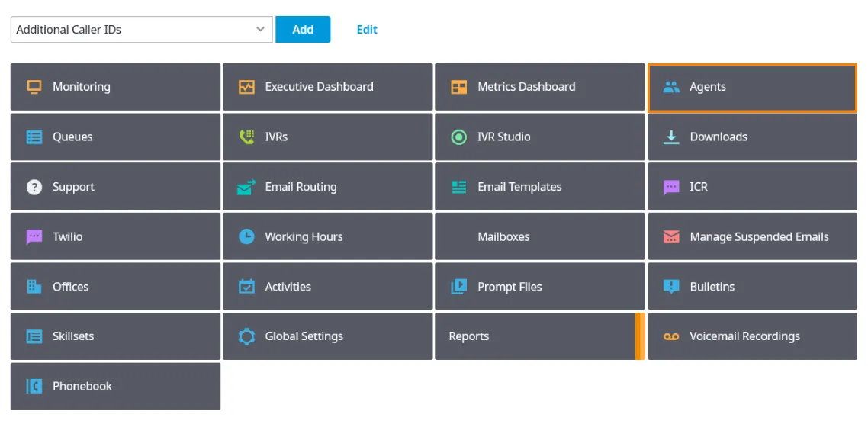Click the Phonebook icon

(x=34, y=386)
